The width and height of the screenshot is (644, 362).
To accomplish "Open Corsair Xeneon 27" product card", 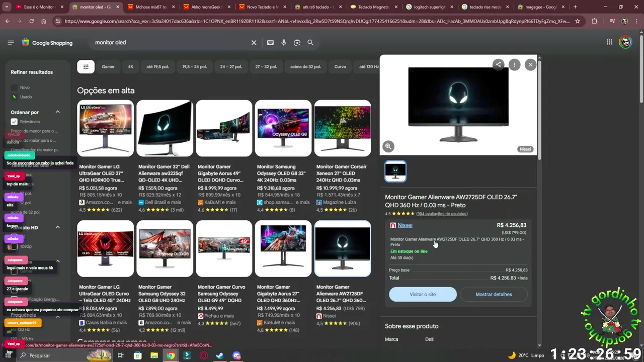I will click(x=343, y=156).
